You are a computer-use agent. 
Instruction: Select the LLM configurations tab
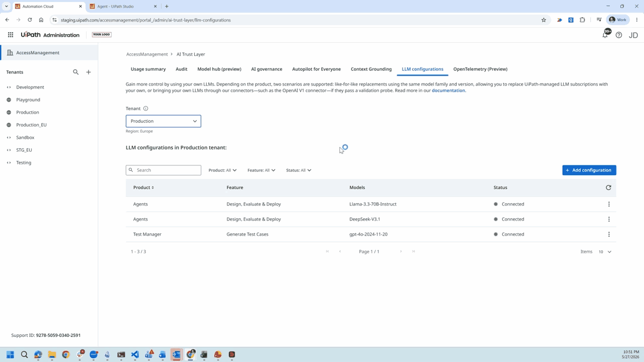tap(423, 69)
